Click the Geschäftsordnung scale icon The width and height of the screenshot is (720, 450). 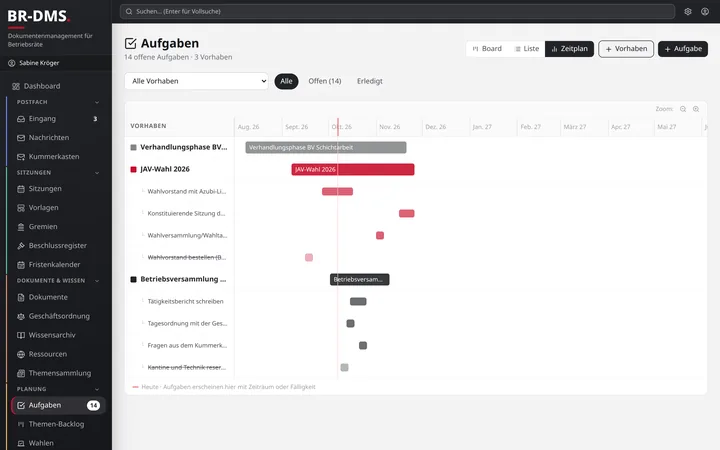coord(21,316)
